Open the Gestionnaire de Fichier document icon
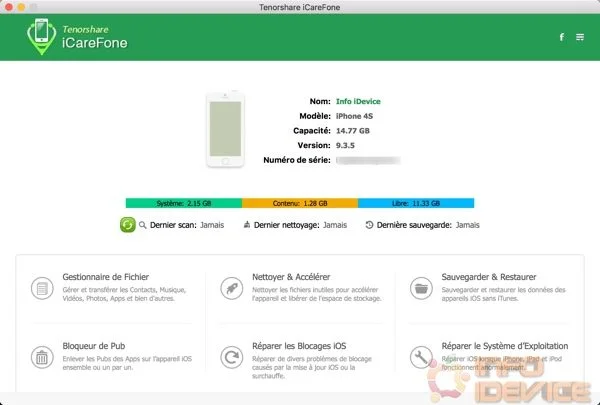Viewport: 600px width, 405px height. click(42, 288)
